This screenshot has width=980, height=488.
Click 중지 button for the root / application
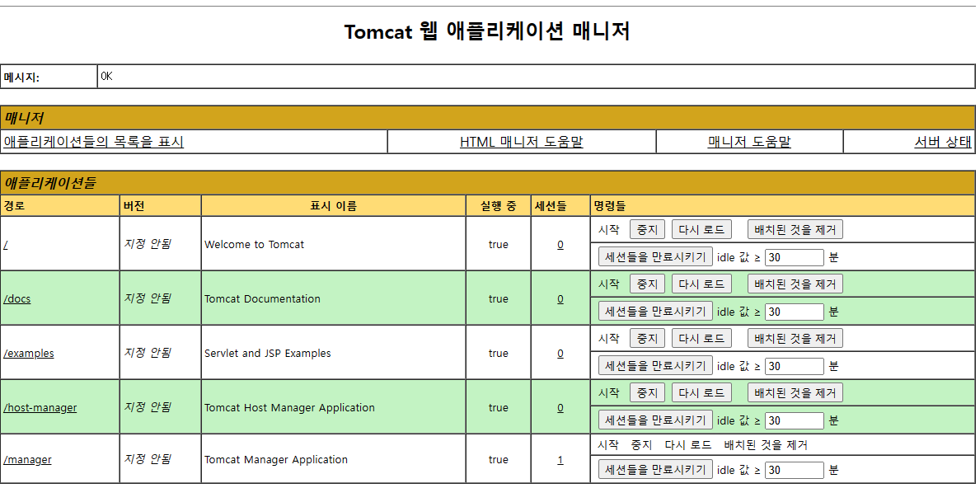click(x=647, y=229)
